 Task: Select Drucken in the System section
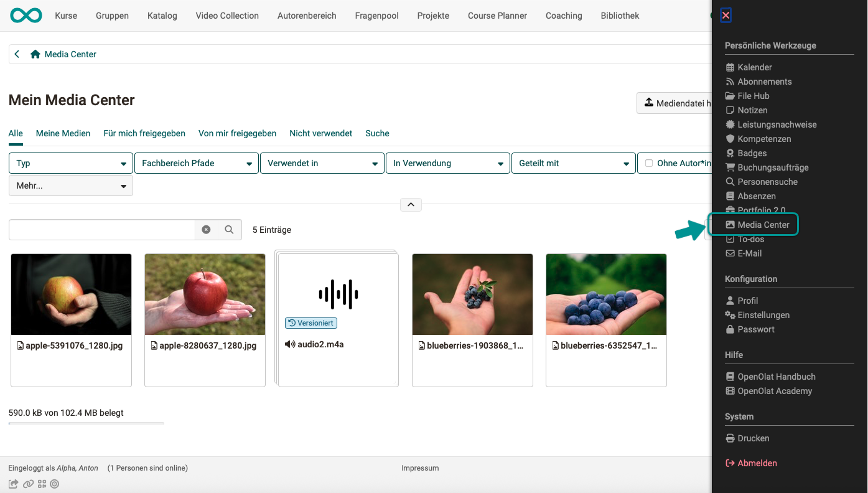752,438
